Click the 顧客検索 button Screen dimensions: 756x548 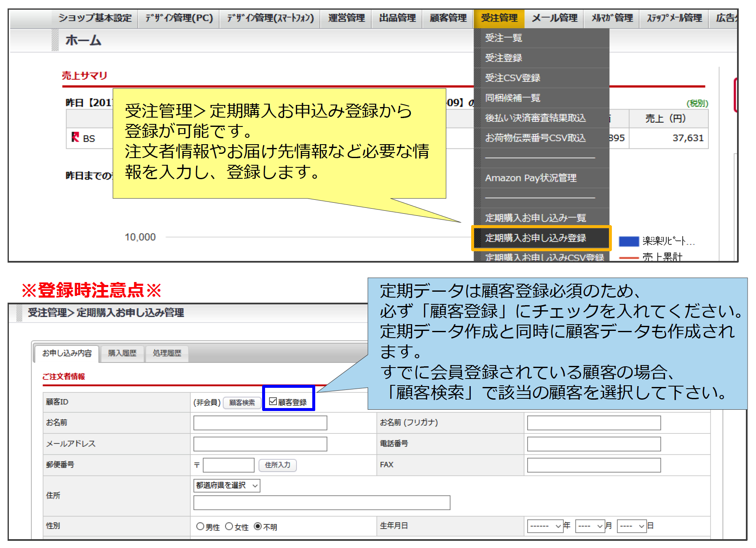point(242,403)
